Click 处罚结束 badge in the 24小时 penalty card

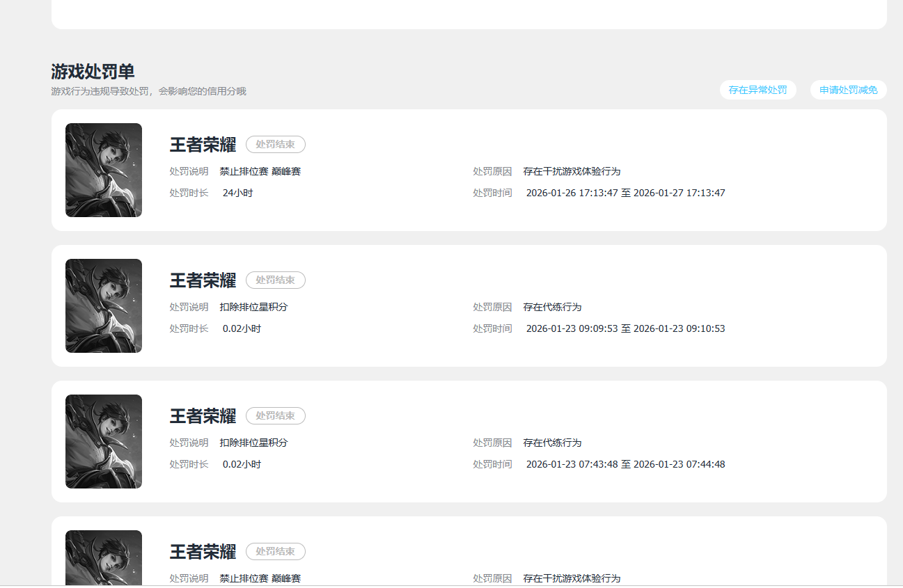click(x=276, y=145)
